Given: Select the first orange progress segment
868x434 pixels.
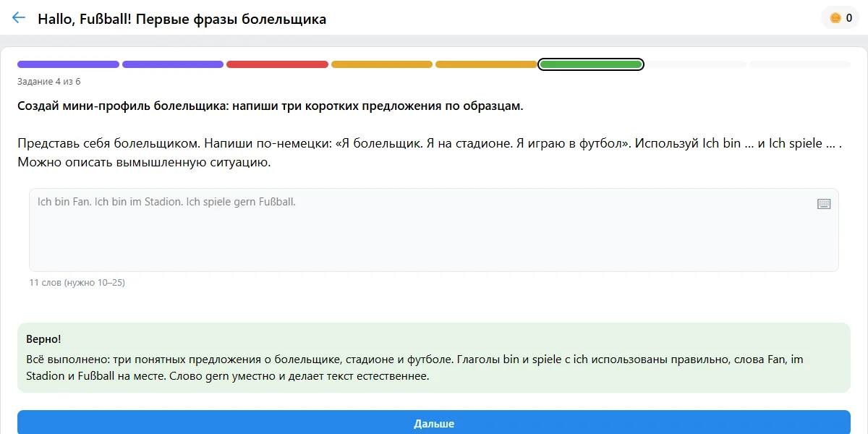Looking at the screenshot, I should (382, 64).
